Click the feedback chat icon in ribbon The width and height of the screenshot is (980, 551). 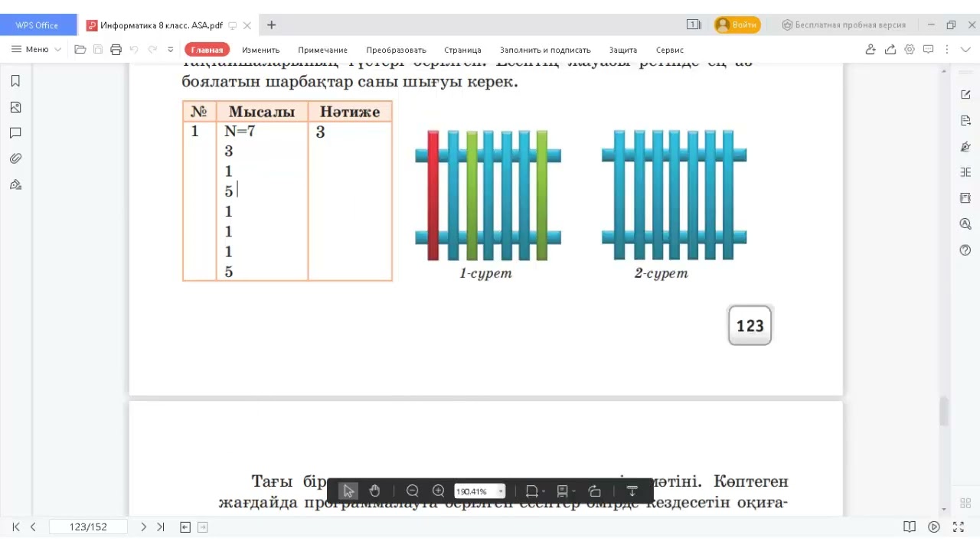pyautogui.click(x=929, y=50)
